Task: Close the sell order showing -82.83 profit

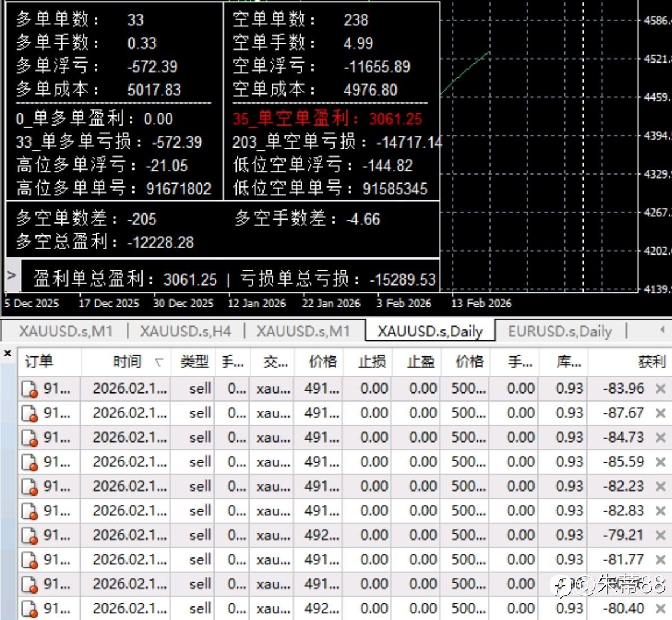Action: (660, 511)
